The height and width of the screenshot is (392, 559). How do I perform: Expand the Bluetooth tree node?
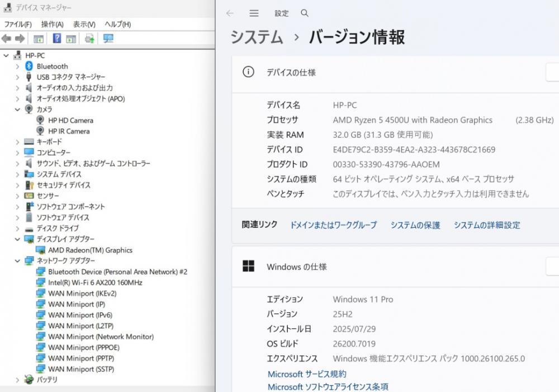pos(17,66)
